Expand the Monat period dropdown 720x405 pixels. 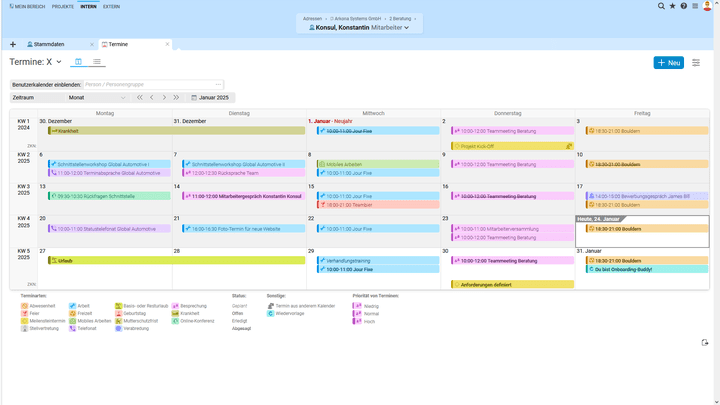(x=97, y=98)
